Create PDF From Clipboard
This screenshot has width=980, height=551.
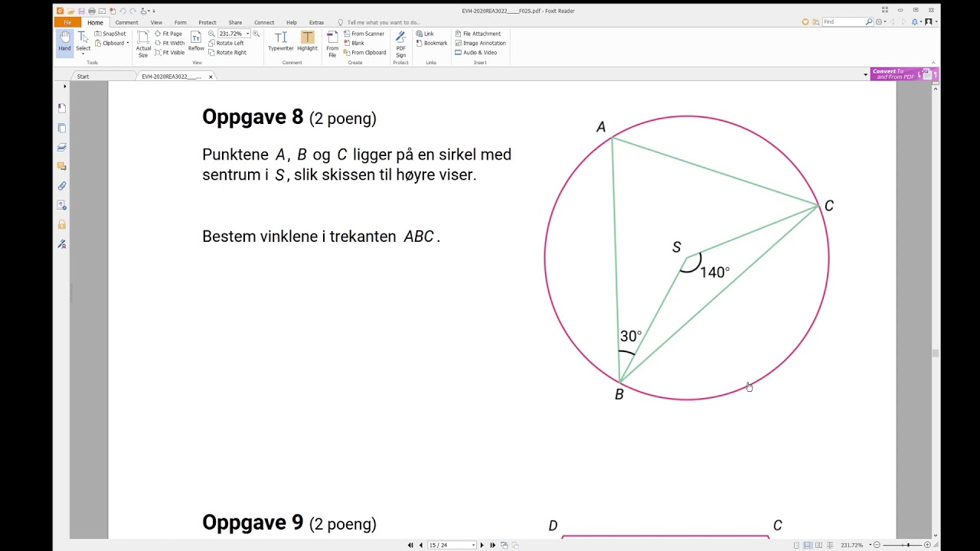[365, 53]
